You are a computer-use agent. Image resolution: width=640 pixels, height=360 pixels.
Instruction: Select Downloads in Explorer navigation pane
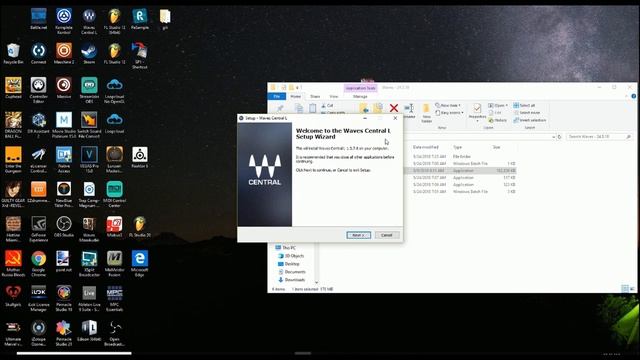[x=292, y=280]
